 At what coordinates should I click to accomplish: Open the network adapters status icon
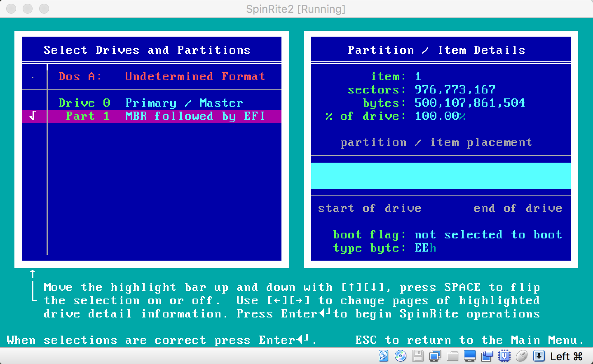point(435,356)
